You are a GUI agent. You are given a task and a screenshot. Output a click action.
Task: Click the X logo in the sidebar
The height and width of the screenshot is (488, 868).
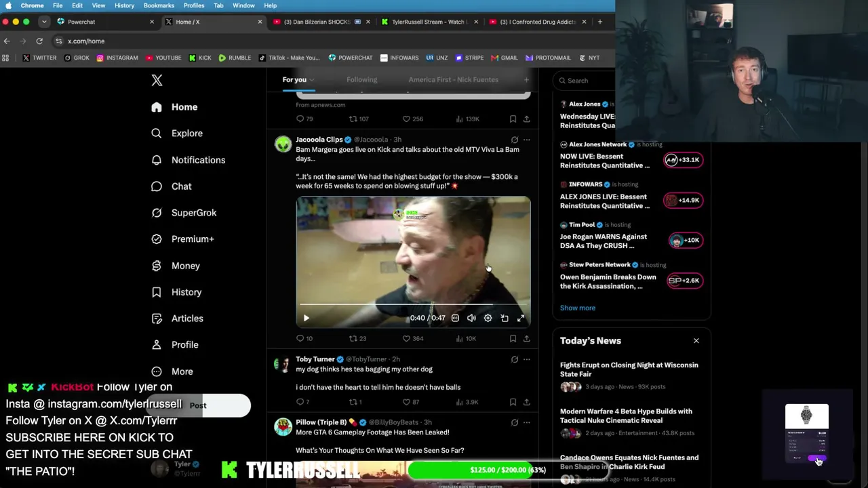[x=157, y=80]
